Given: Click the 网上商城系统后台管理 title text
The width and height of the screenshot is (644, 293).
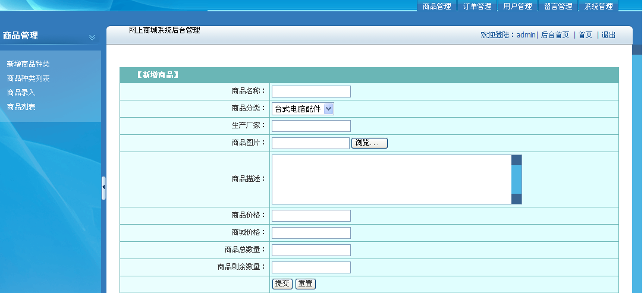Looking at the screenshot, I should pyautogui.click(x=164, y=30).
